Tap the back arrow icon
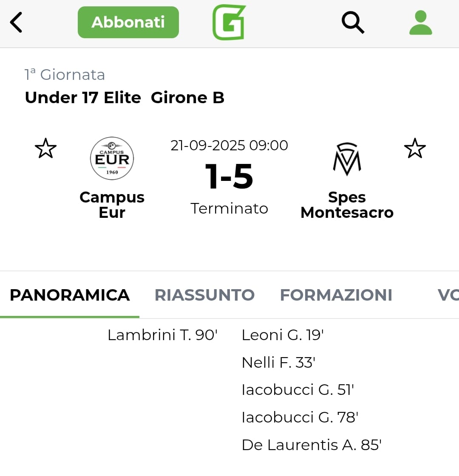 pyautogui.click(x=16, y=22)
